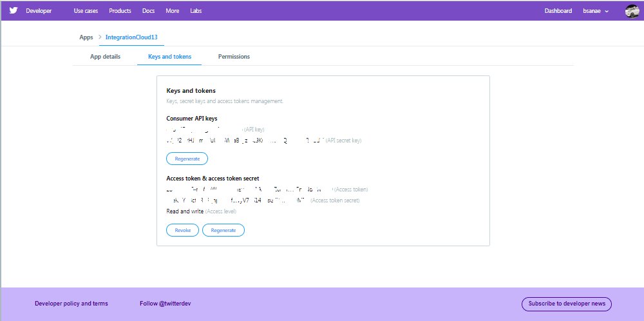Open the Products menu

tap(120, 11)
